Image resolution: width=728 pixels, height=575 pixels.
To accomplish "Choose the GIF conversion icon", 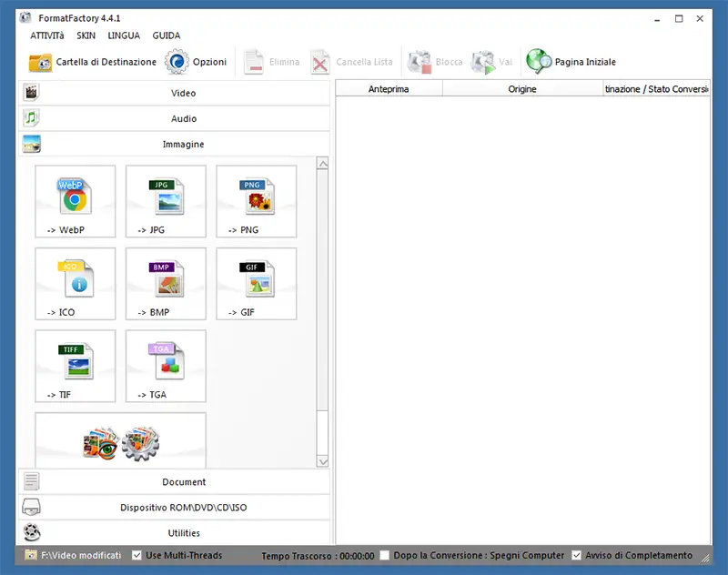I will (257, 278).
